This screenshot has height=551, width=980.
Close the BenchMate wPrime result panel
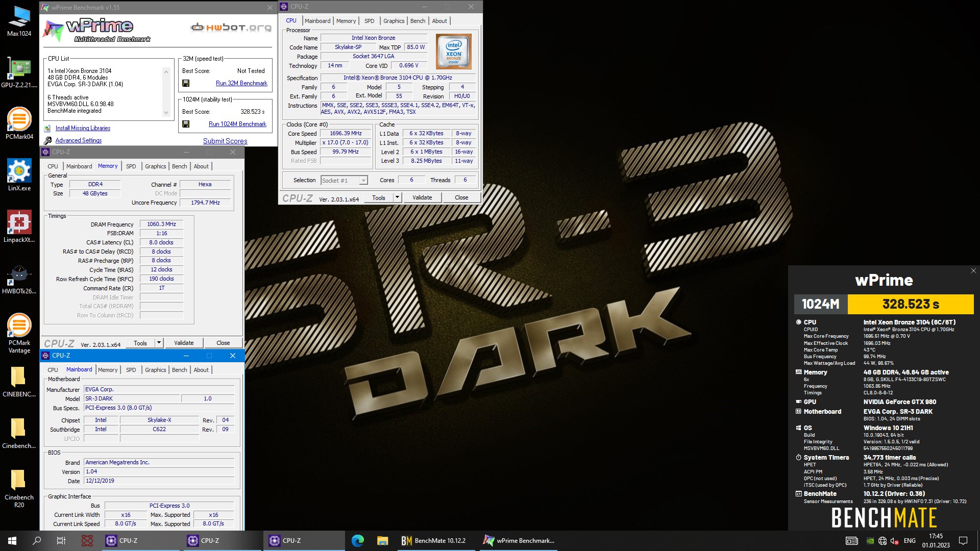(x=973, y=271)
